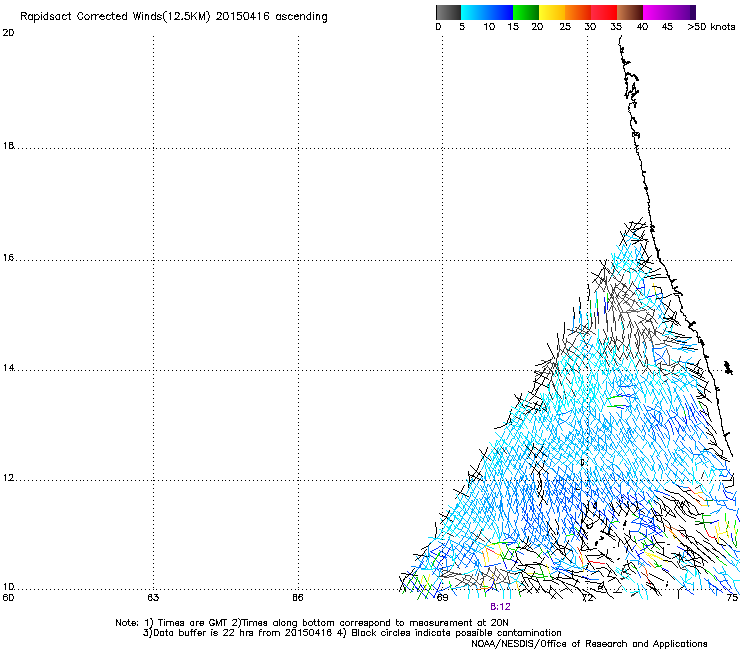Click the green 15–20 knots legend swatch
Viewport: 740px width, 650px height.
(x=526, y=12)
